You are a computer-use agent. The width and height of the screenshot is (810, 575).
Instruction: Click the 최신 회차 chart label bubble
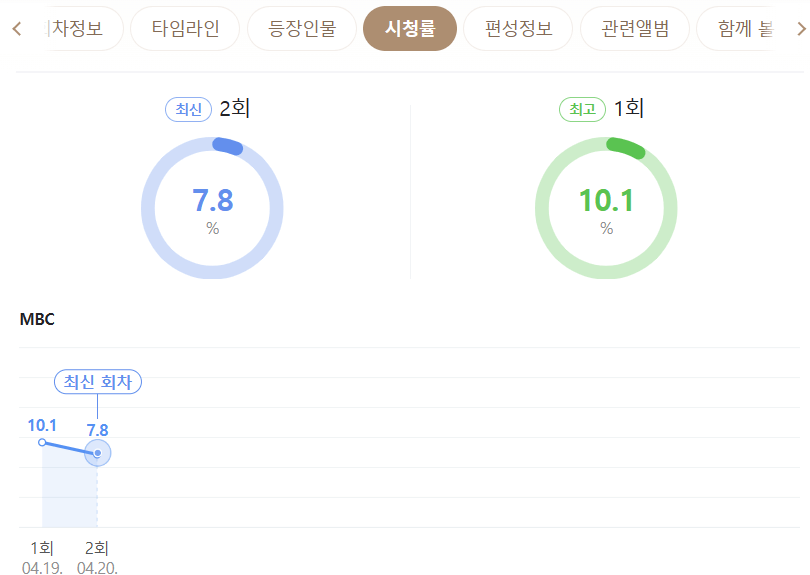tap(98, 382)
